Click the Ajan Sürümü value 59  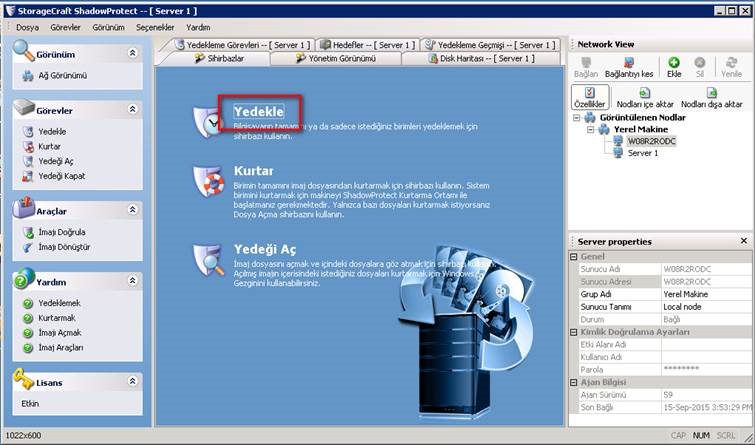tap(706, 395)
